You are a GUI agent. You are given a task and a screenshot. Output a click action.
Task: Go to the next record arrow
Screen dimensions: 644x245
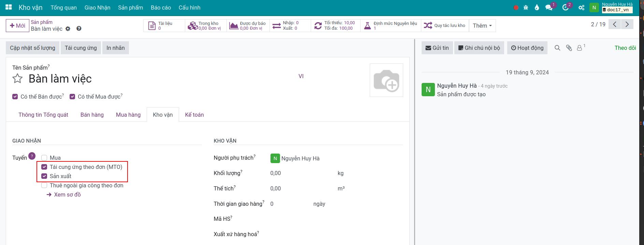click(627, 24)
